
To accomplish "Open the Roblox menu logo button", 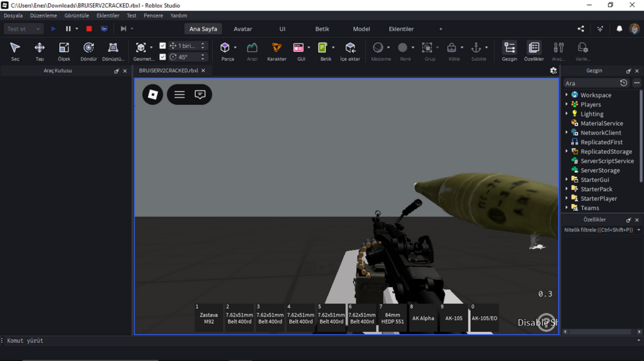I will click(153, 95).
